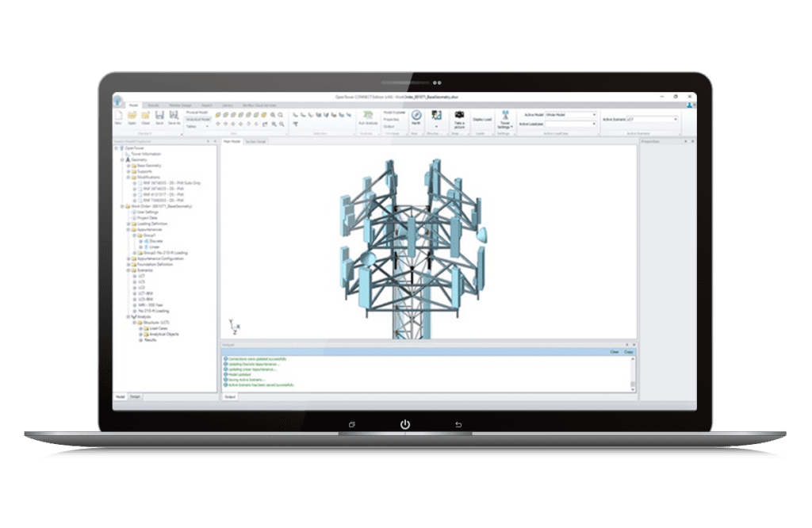Click the Android back arrow icon
This screenshot has height=528, width=812.
458,424
